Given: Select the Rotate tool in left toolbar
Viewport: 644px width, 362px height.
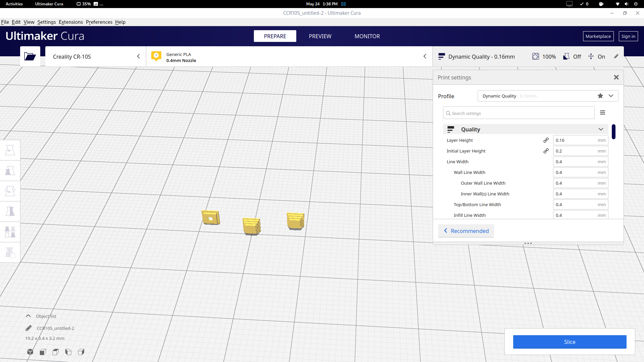Looking at the screenshot, I should pos(10,191).
